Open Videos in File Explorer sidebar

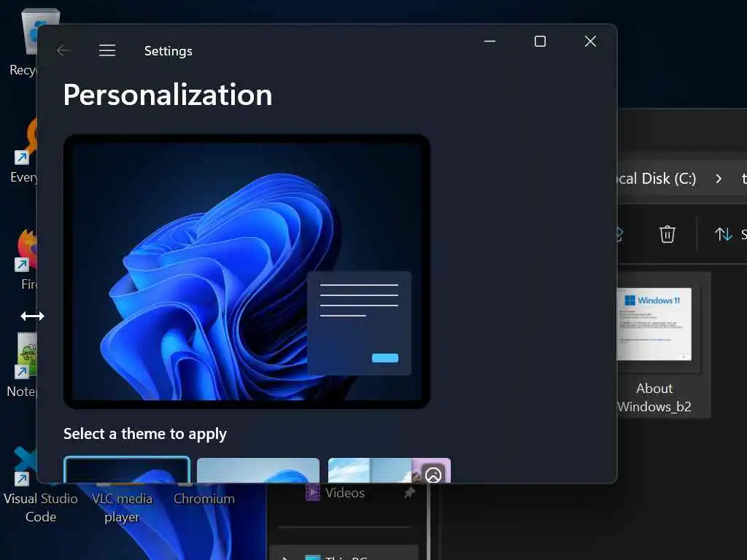344,493
